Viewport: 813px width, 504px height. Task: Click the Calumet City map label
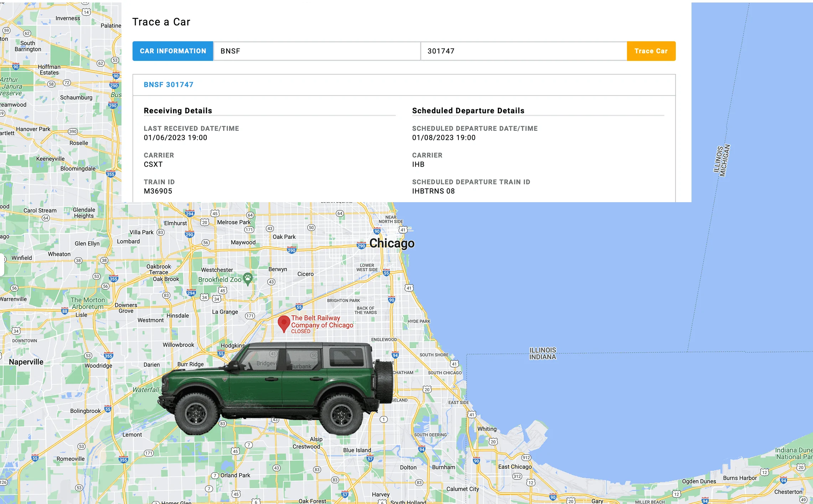click(462, 489)
